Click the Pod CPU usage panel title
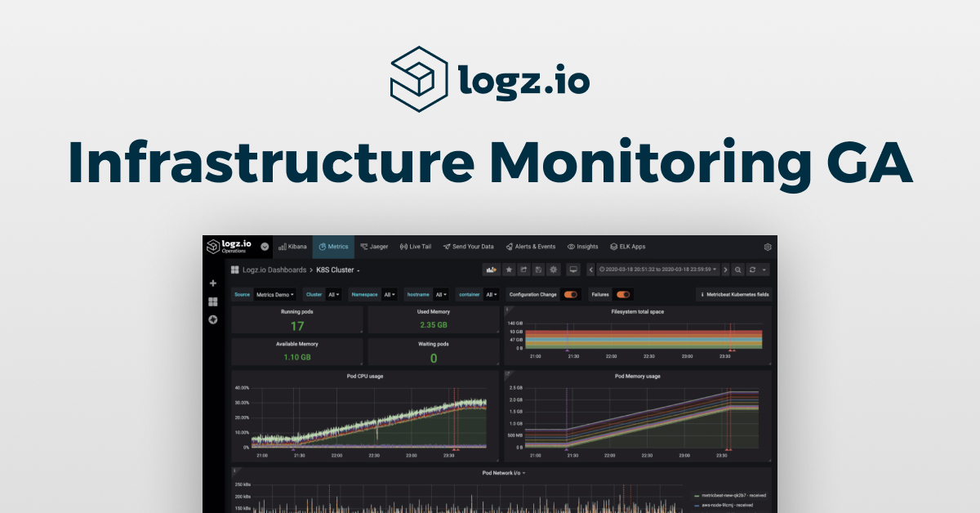The width and height of the screenshot is (980, 513). pyautogui.click(x=365, y=376)
